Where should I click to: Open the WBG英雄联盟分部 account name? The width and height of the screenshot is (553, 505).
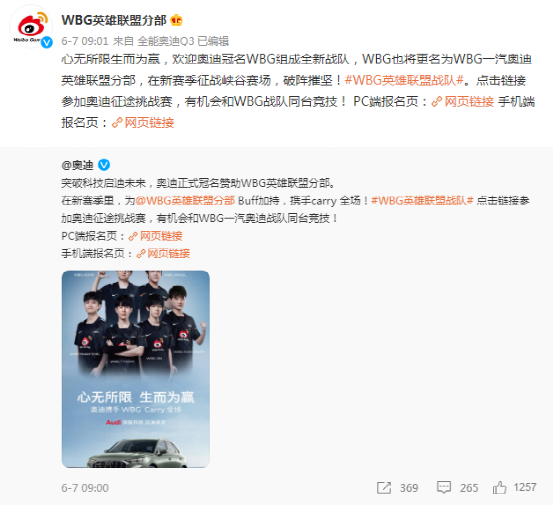pyautogui.click(x=114, y=20)
